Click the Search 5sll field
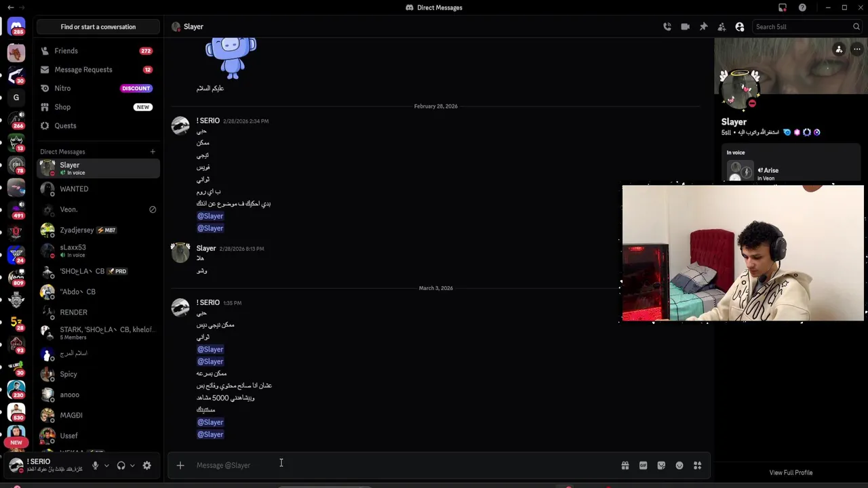The image size is (868, 488). pos(806,26)
